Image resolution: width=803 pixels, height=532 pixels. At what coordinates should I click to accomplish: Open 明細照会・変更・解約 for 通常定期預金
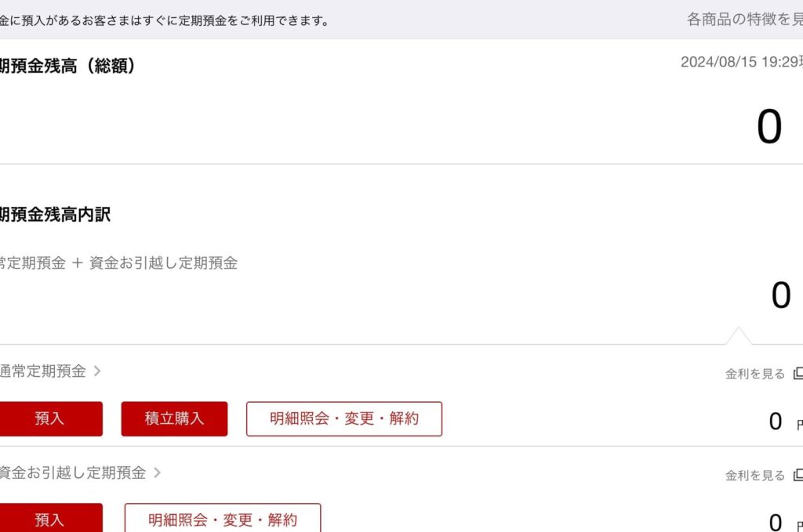(x=343, y=419)
